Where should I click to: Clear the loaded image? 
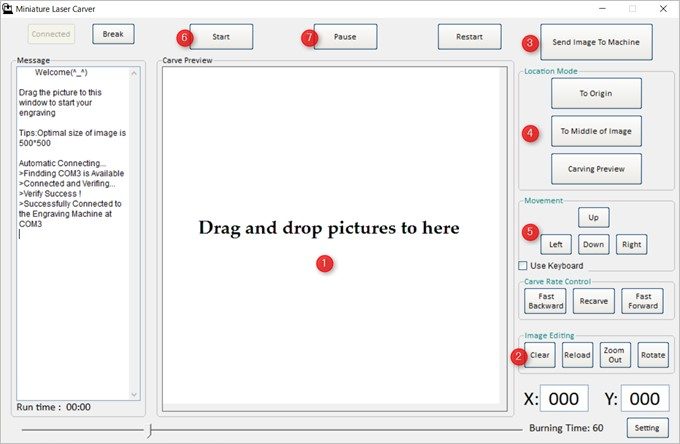[540, 355]
